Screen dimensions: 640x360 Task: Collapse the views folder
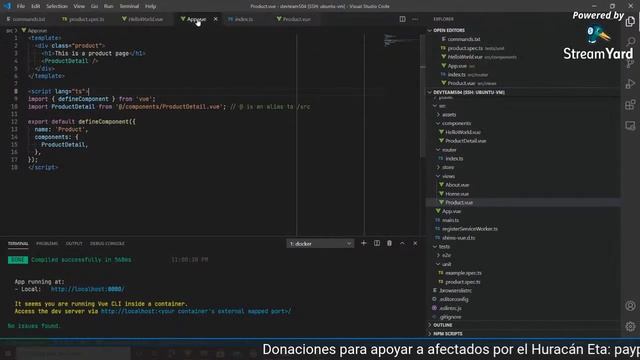pyautogui.click(x=448, y=176)
